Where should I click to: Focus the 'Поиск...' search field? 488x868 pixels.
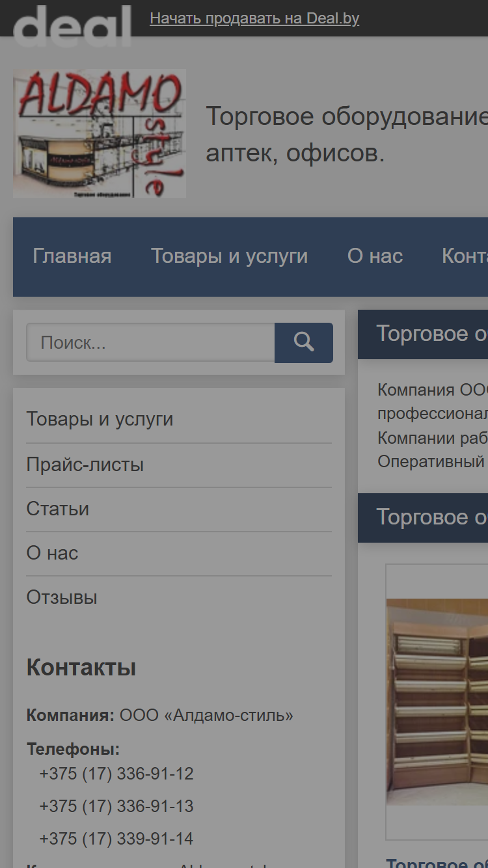pos(150,342)
